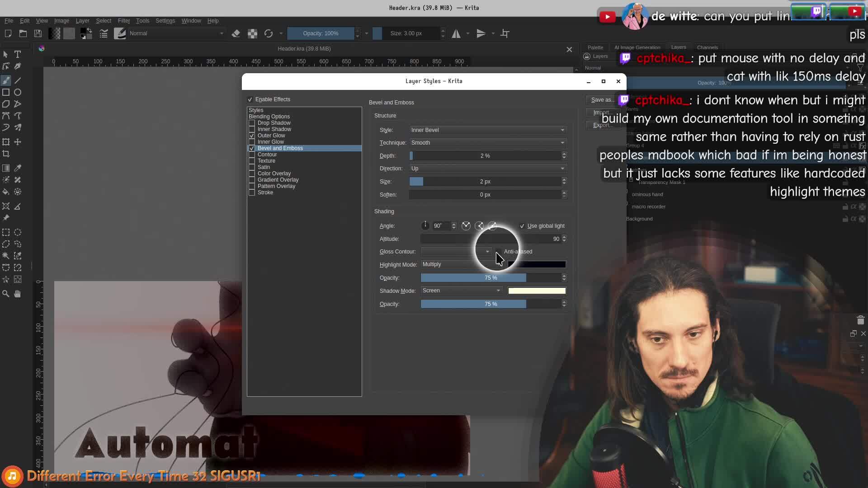868x488 pixels.
Task: Enable the Drop Shadow checkbox
Action: pyautogui.click(x=252, y=123)
